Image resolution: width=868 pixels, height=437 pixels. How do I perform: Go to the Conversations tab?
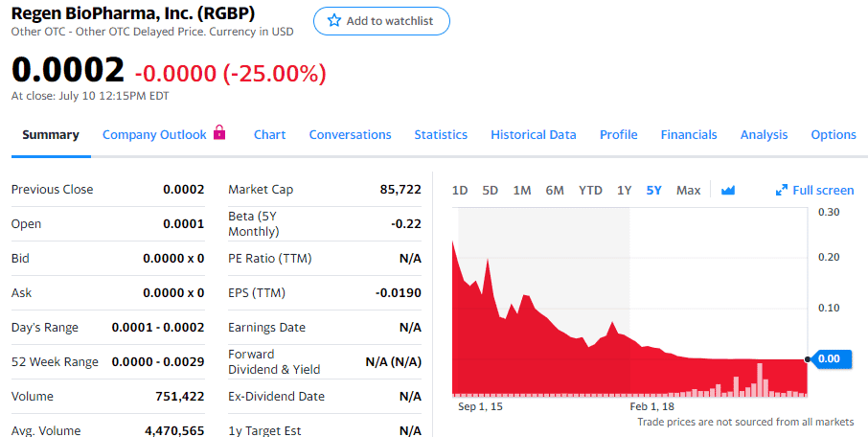[x=350, y=134]
